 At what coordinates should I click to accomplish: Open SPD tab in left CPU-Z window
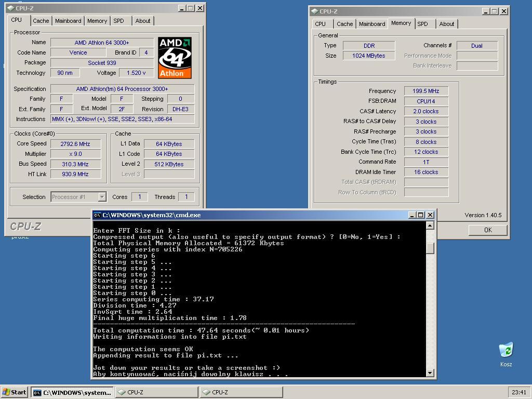click(x=118, y=21)
